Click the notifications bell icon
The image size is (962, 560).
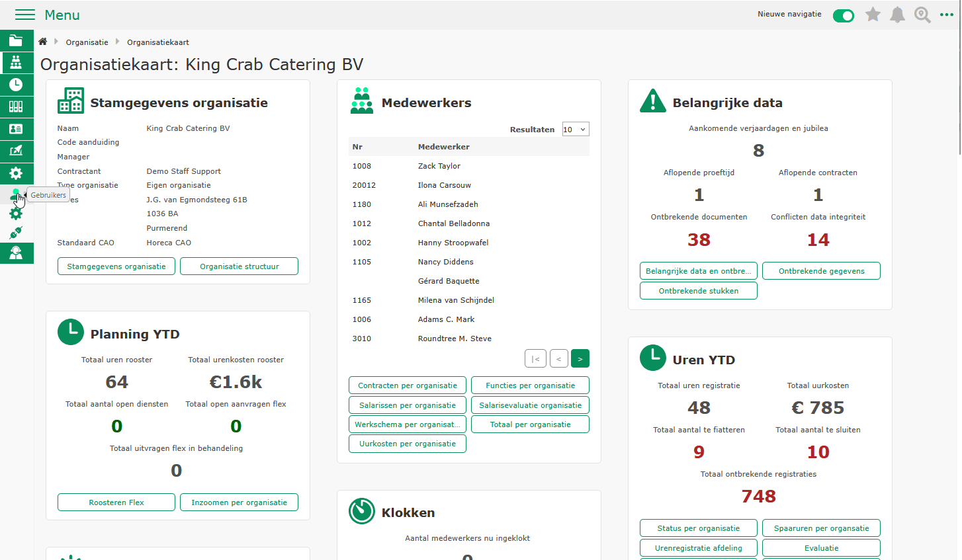point(898,15)
